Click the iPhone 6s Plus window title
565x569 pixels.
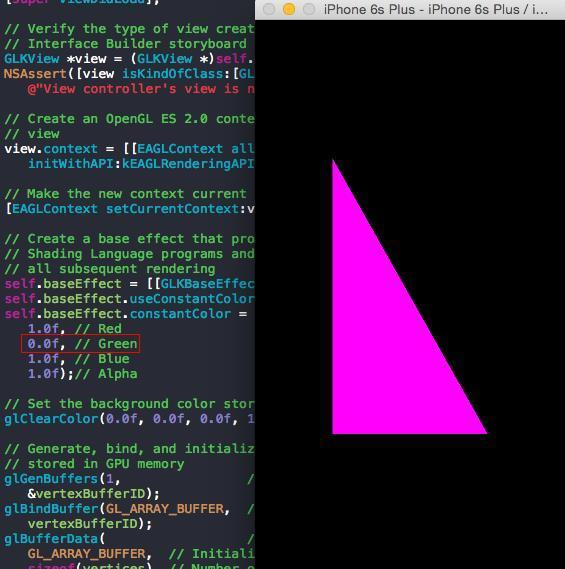[x=435, y=9]
